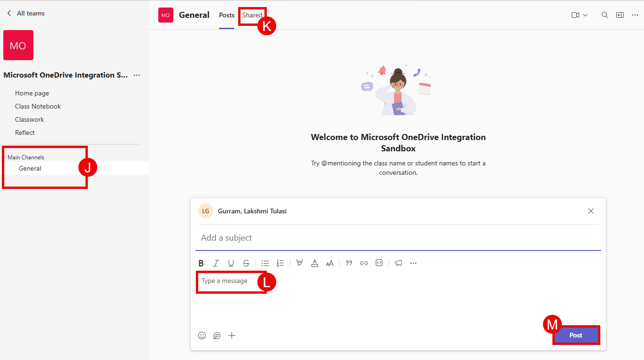This screenshot has height=360, width=644.
Task: Open the emoji picker below message
Action: coord(202,336)
